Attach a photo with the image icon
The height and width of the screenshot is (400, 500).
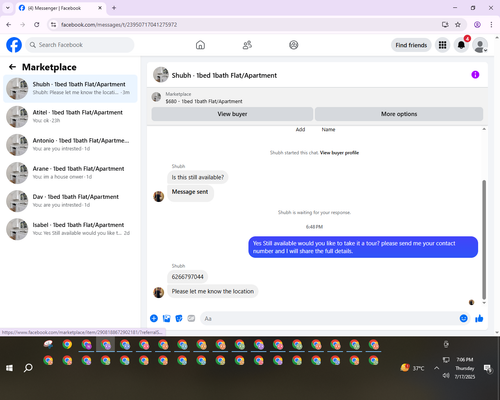tap(166, 318)
